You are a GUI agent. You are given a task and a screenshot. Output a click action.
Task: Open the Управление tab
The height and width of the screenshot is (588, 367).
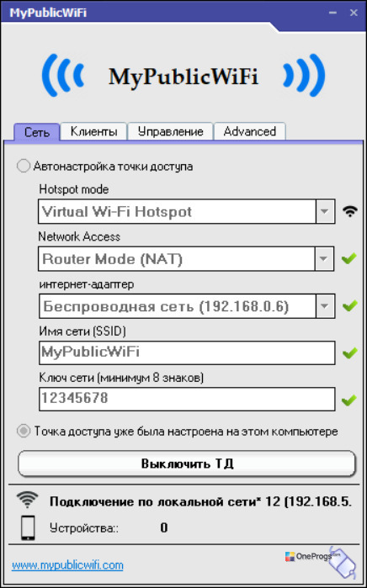(x=170, y=131)
